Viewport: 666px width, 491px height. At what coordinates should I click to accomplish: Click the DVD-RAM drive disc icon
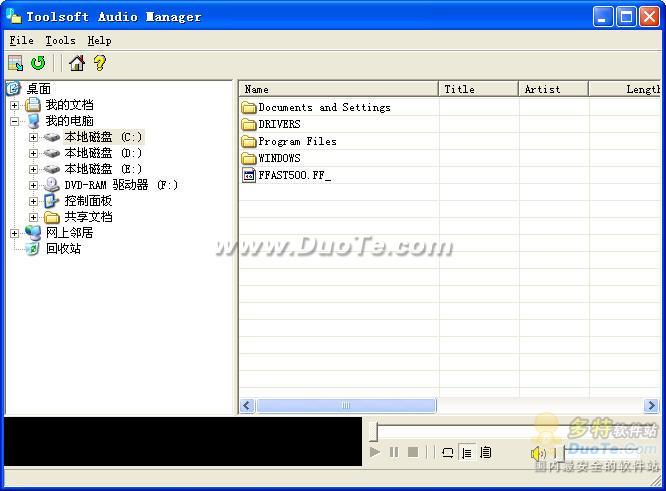pyautogui.click(x=51, y=185)
